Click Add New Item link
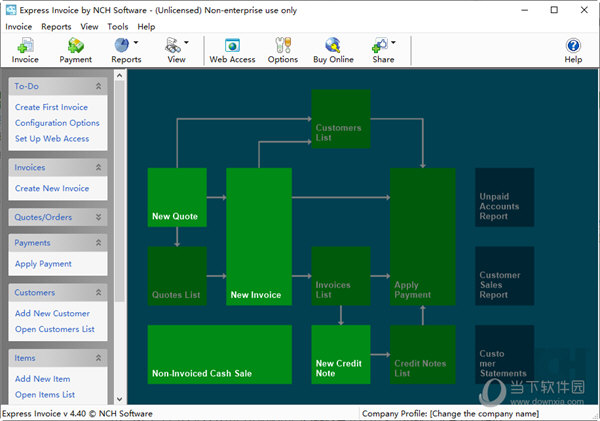This screenshot has width=600, height=421. (42, 379)
